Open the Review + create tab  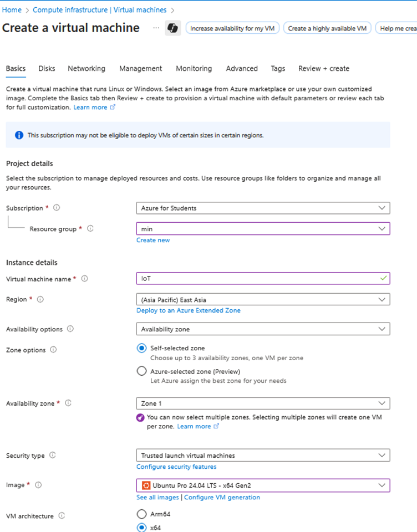(323, 68)
